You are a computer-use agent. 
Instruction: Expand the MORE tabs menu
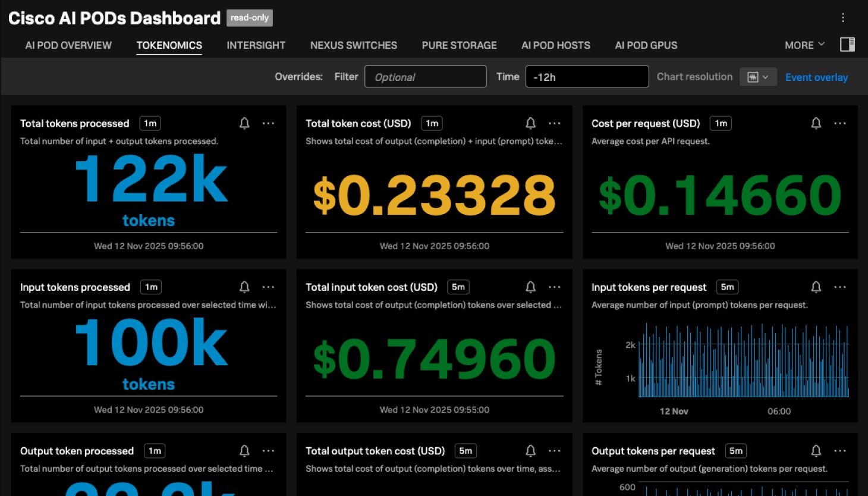click(x=804, y=45)
